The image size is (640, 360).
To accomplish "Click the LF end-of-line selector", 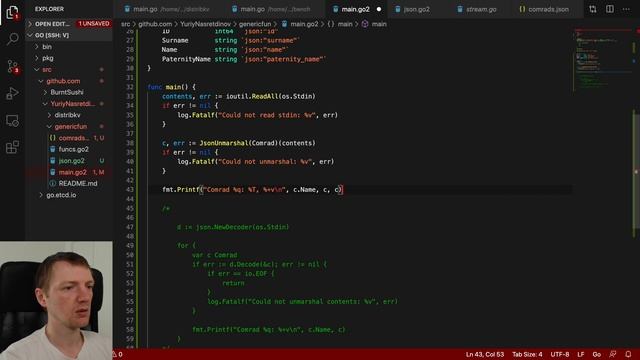I will 581,354.
